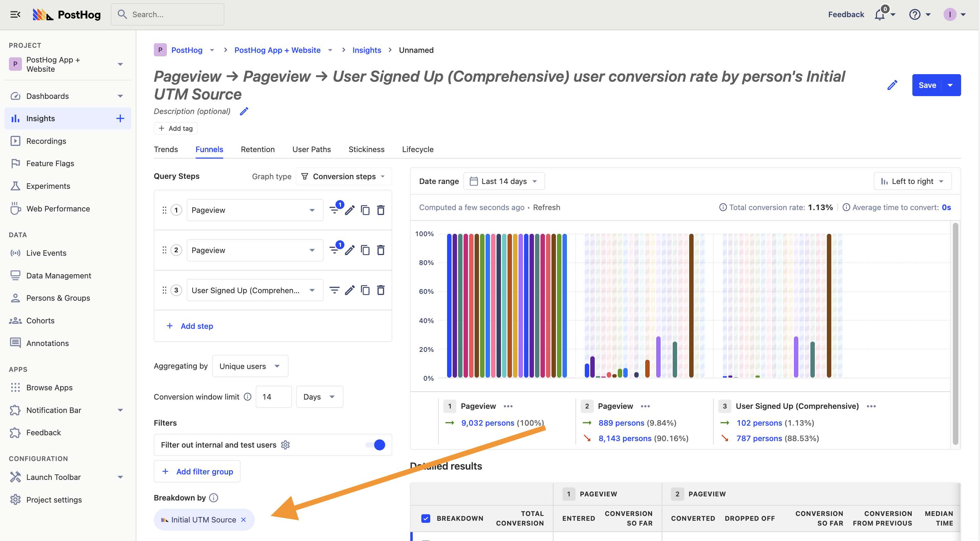Switch to the Retention tab

258,150
